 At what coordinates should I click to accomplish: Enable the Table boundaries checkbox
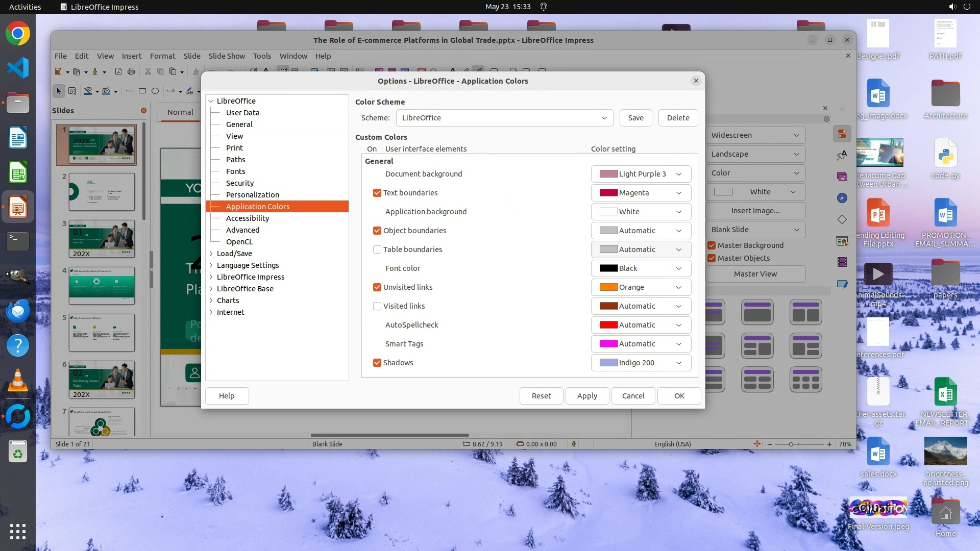coord(377,249)
